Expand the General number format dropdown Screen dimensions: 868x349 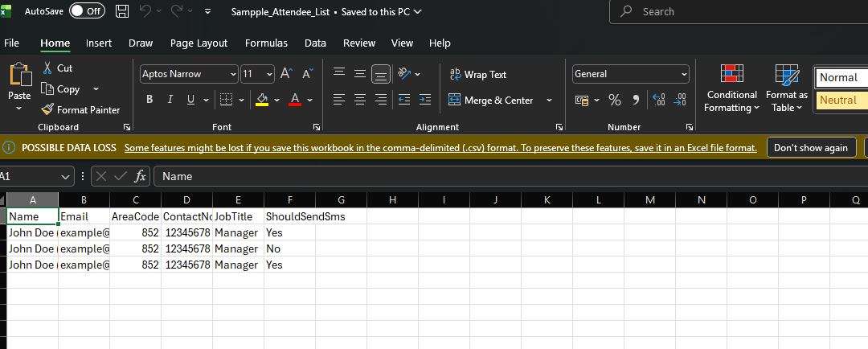coord(684,74)
